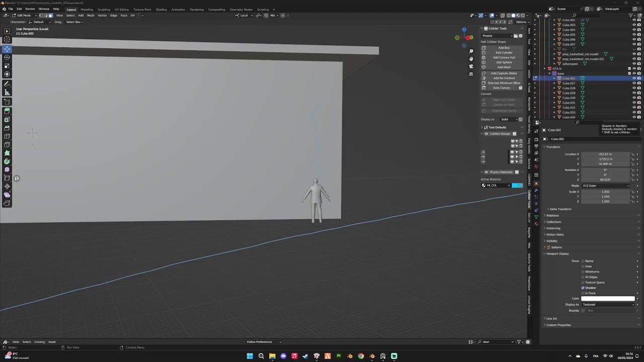Hide Cube.027 with its eye icon
This screenshot has height=362, width=644.
tap(634, 83)
